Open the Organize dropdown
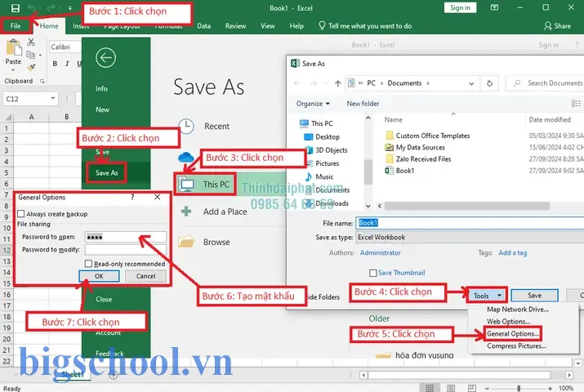584x392 pixels. pos(313,104)
